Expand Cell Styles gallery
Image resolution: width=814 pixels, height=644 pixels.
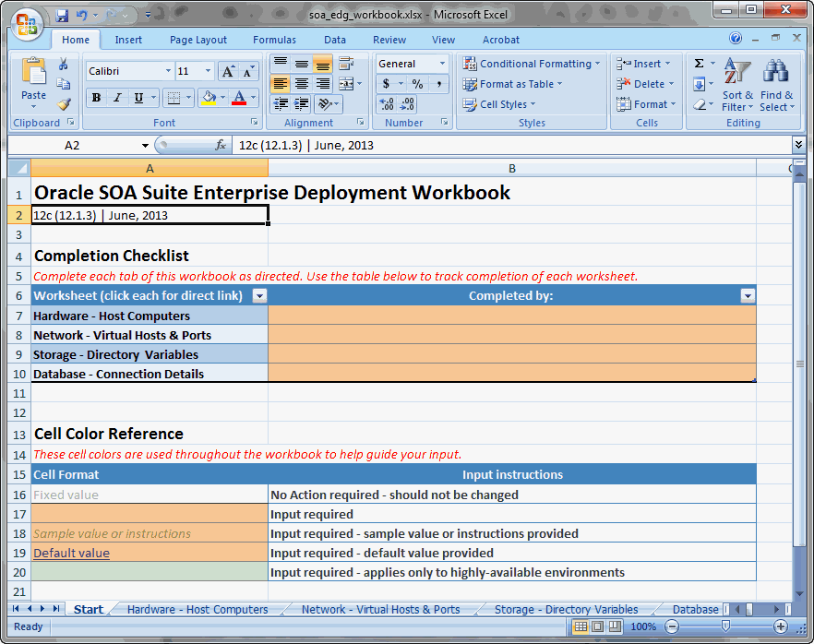click(499, 104)
